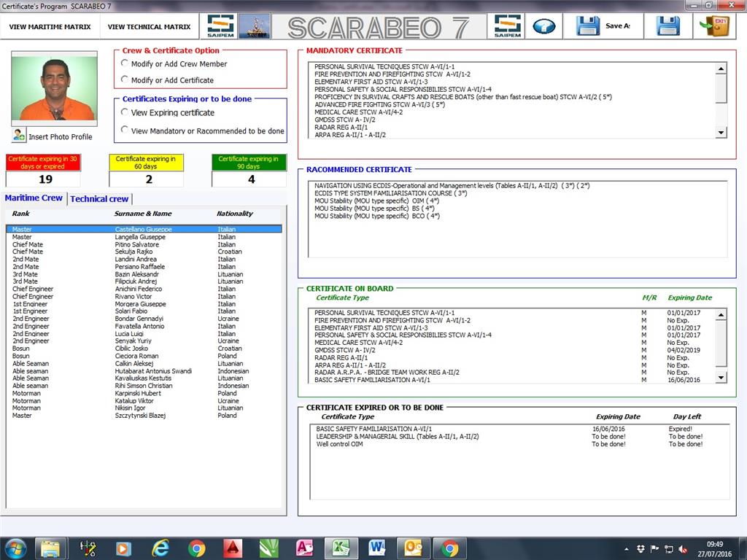Viewport: 747px width, 560px height.
Task: Click Insert Photo Profile label
Action: (x=61, y=136)
